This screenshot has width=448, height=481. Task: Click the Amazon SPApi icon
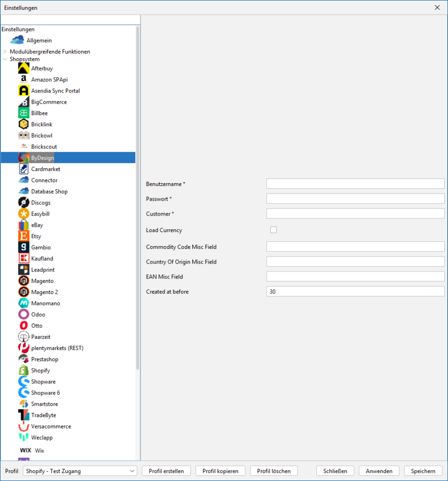point(24,80)
